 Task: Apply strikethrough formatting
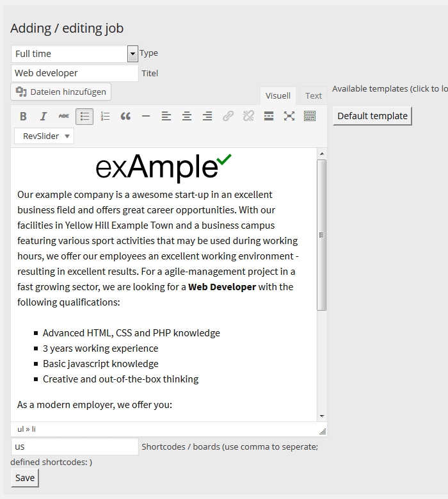point(64,116)
